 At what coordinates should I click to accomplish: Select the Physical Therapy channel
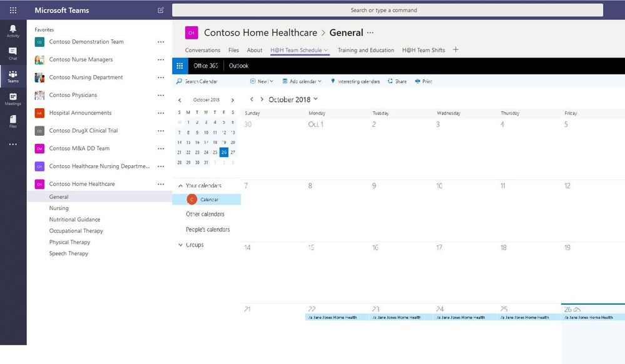(x=69, y=243)
